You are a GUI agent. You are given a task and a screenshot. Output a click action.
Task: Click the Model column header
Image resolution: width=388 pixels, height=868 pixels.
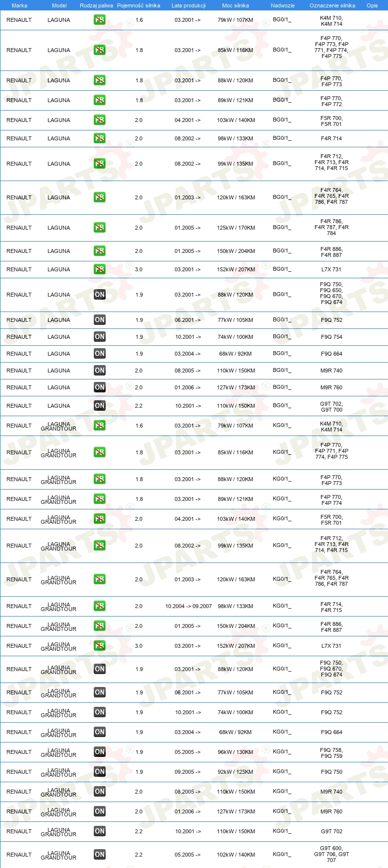60,5
